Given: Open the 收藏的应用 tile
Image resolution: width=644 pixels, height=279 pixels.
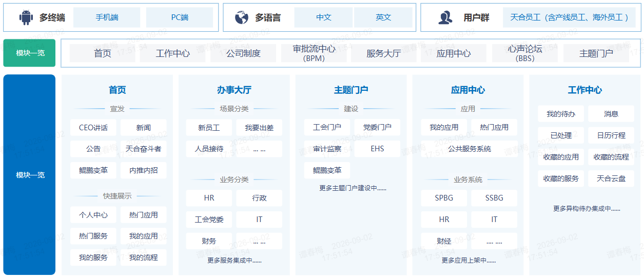Looking at the screenshot, I should (561, 157).
